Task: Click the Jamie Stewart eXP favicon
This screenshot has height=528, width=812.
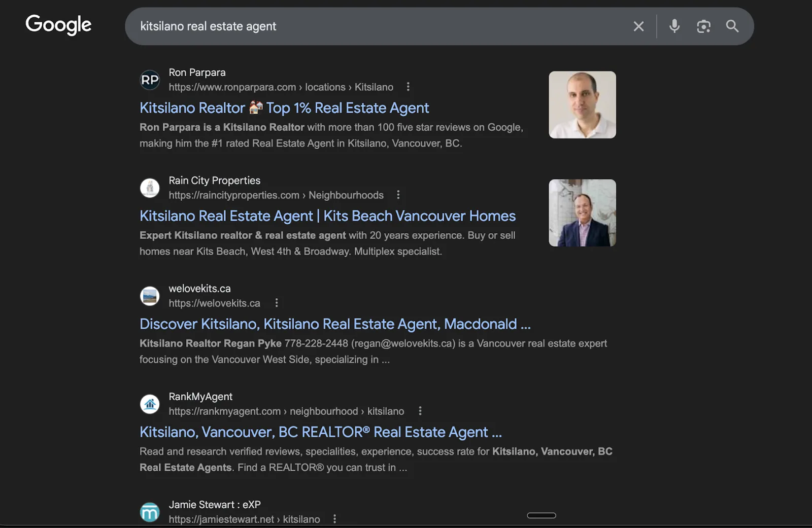Action: coord(150,512)
